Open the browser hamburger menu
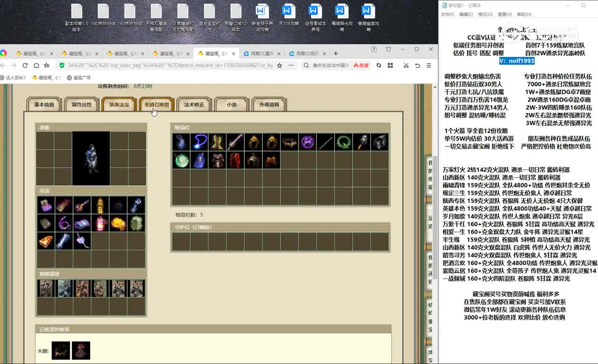Viewport: 598px width, 364px height. click(429, 65)
